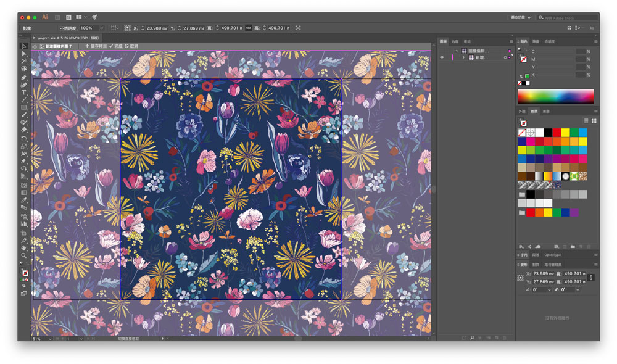The width and height of the screenshot is (617, 364).
Task: Open the 漸層 tab beside 色票
Action: pyautogui.click(x=546, y=111)
